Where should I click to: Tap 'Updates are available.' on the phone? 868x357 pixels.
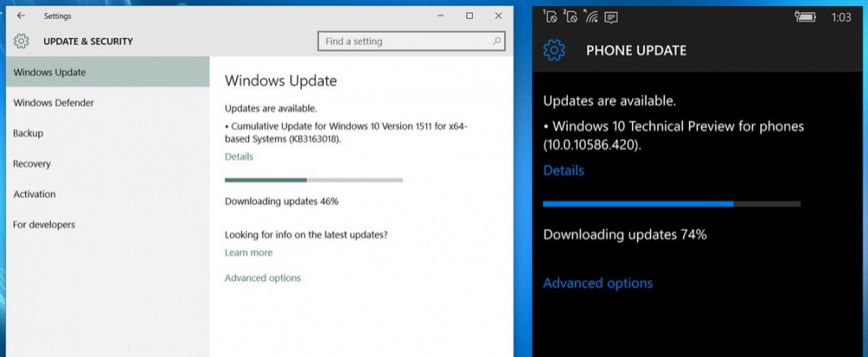coord(609,102)
